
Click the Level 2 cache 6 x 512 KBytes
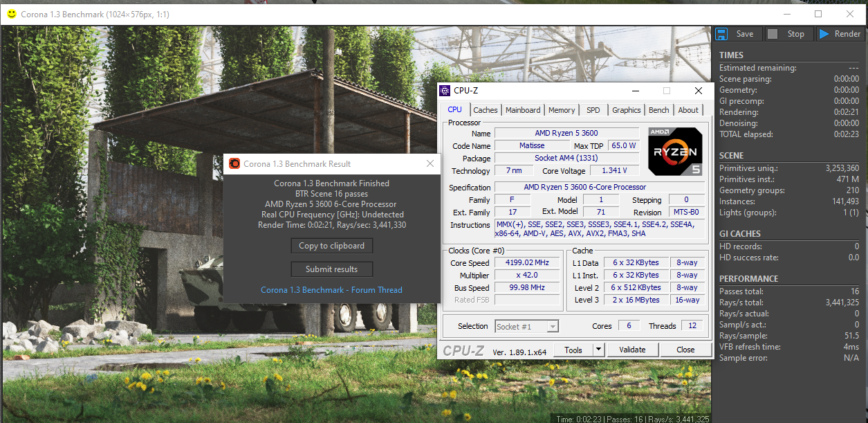(x=636, y=288)
